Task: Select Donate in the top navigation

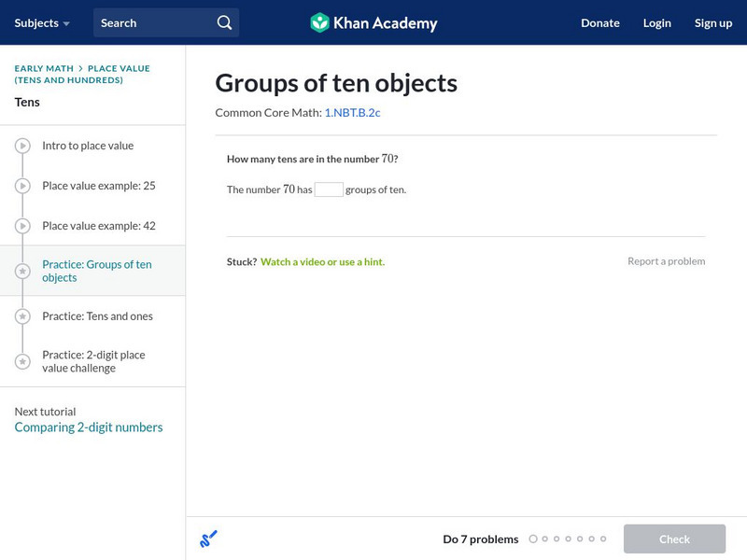Action: (599, 22)
